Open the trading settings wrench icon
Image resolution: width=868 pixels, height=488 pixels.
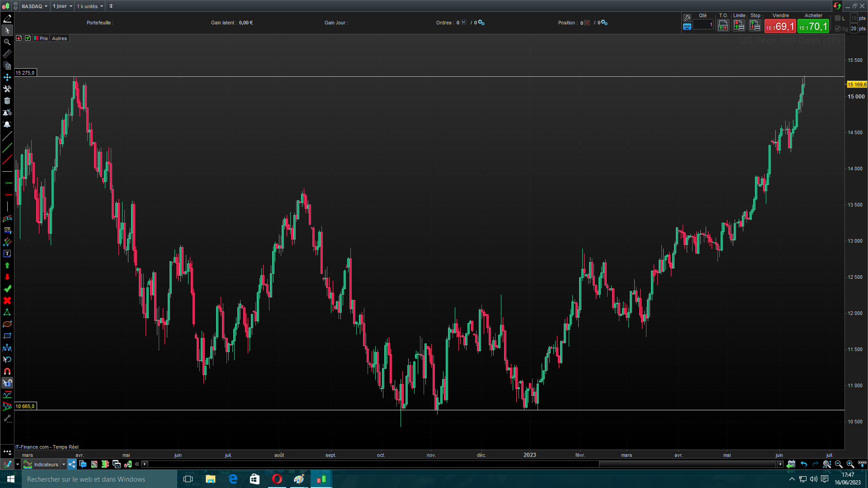click(x=687, y=18)
